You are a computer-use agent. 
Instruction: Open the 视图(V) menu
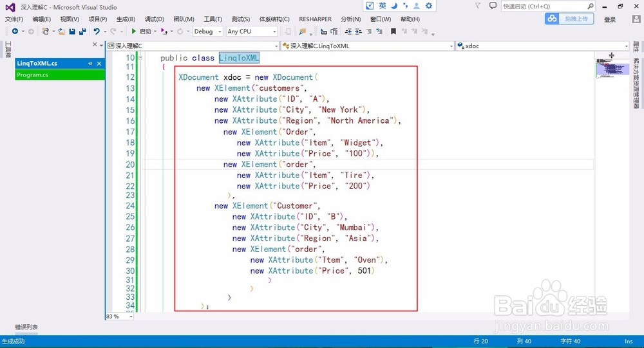[x=70, y=19]
